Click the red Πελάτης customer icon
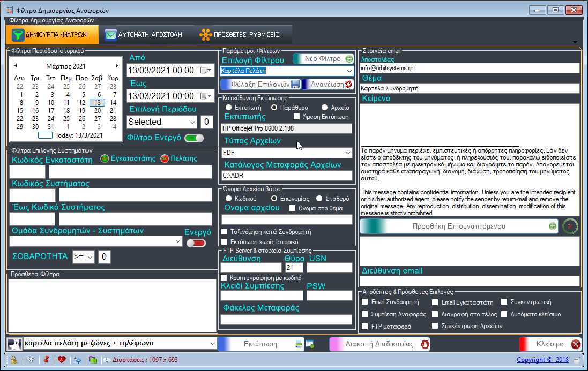 click(x=165, y=158)
